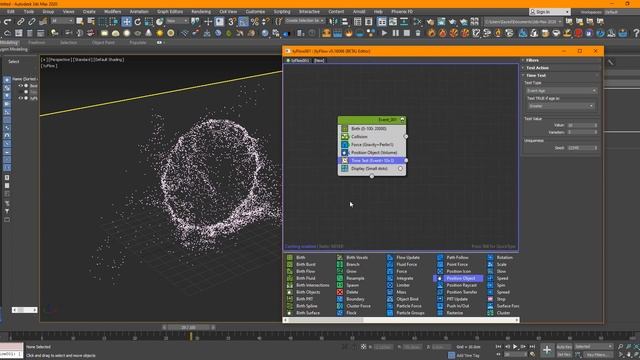The width and height of the screenshot is (640, 360).
Task: Toggle keyboard shortcut override button
Action: pos(219,22)
